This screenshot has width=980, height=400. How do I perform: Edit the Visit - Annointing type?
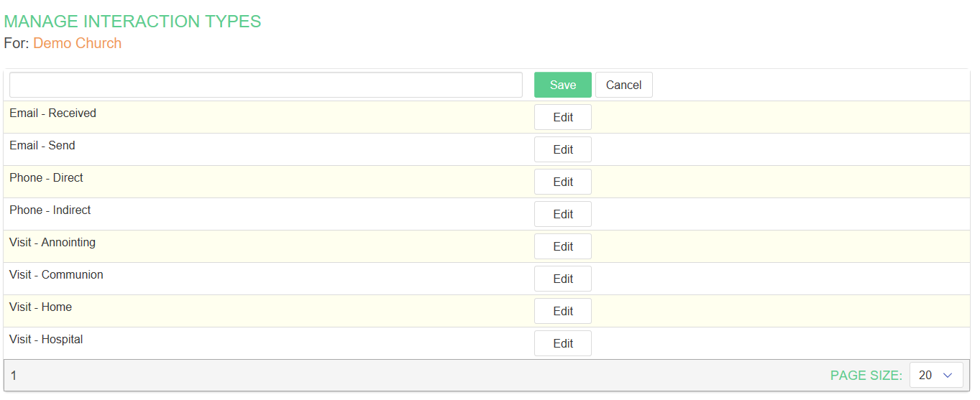tap(562, 246)
